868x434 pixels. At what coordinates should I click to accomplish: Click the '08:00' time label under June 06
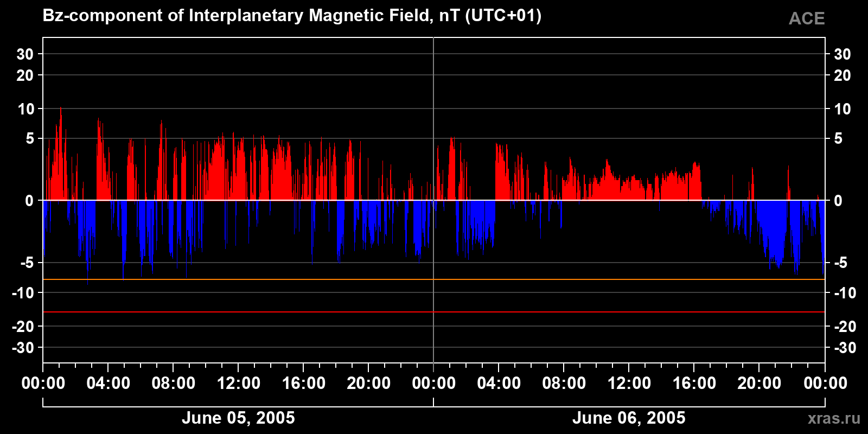(564, 384)
